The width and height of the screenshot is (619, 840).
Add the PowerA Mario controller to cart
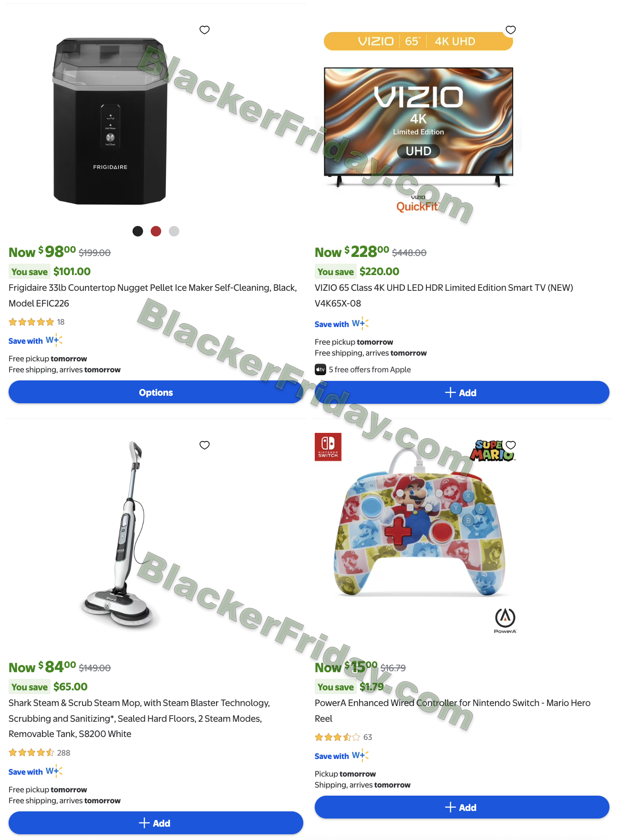click(462, 807)
